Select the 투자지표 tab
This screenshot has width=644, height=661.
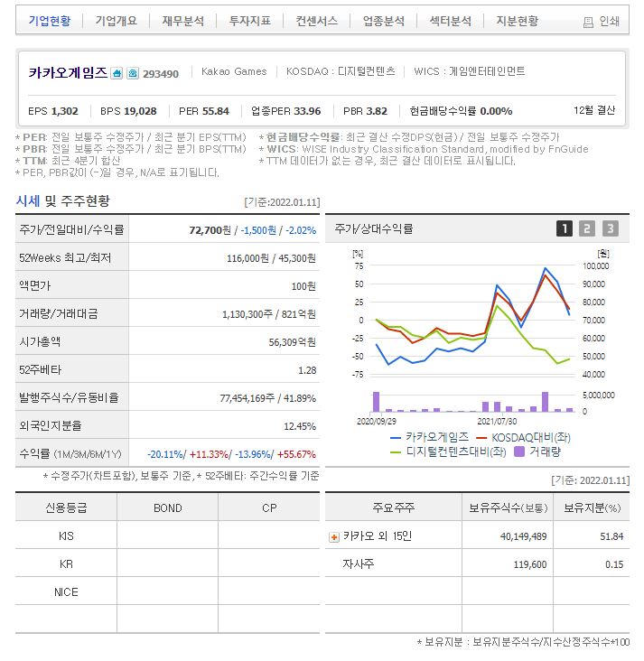pyautogui.click(x=249, y=21)
